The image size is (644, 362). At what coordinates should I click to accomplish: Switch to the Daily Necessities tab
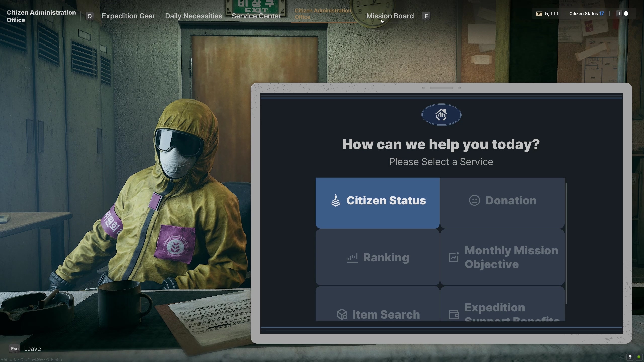point(193,16)
